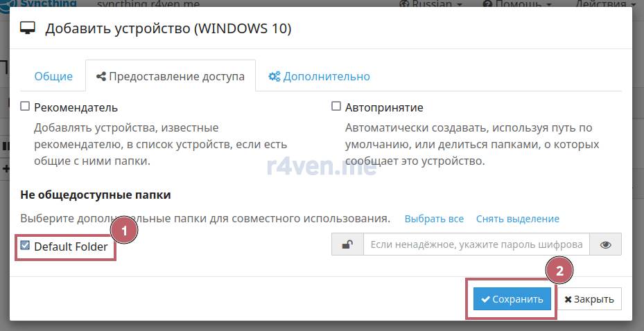Uncheck the Default Folder checkbox
The width and height of the screenshot is (644, 331).
coord(25,246)
